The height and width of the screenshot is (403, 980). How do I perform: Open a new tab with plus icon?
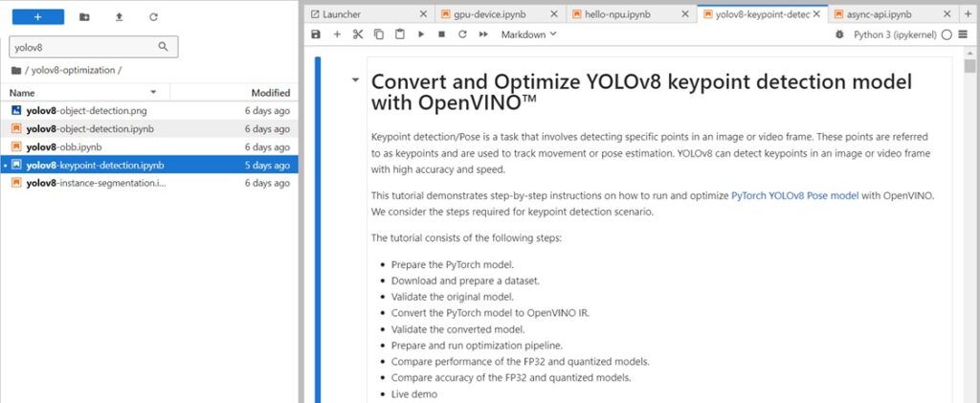968,13
